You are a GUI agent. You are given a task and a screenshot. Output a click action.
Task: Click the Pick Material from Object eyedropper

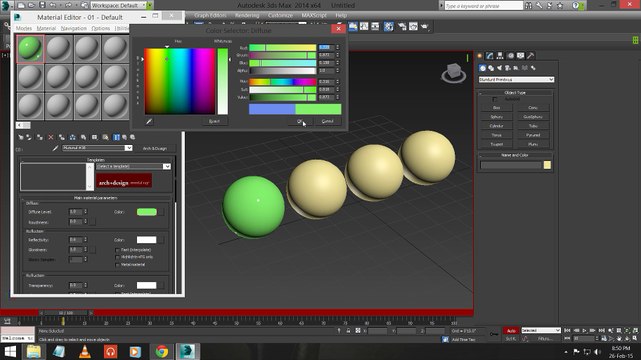coord(55,148)
